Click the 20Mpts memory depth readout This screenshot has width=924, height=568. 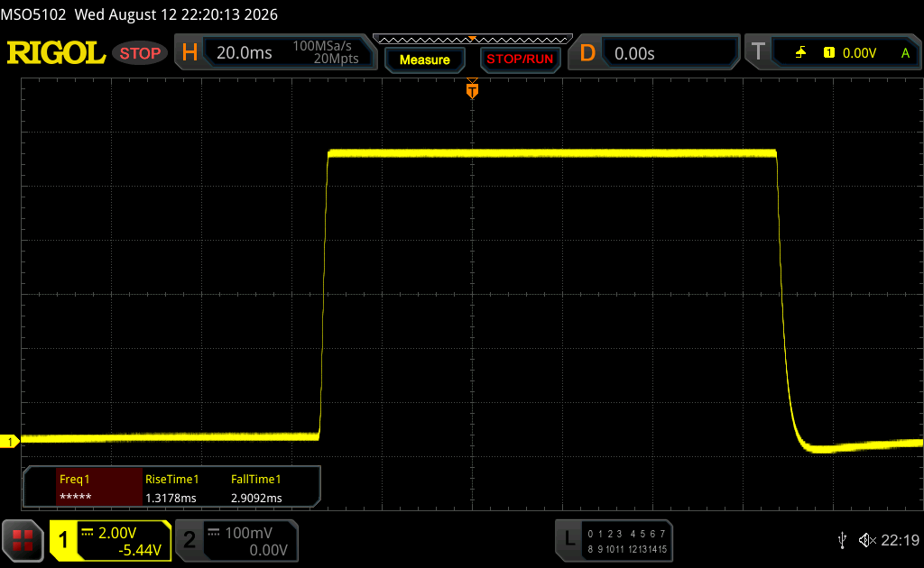[x=336, y=59]
